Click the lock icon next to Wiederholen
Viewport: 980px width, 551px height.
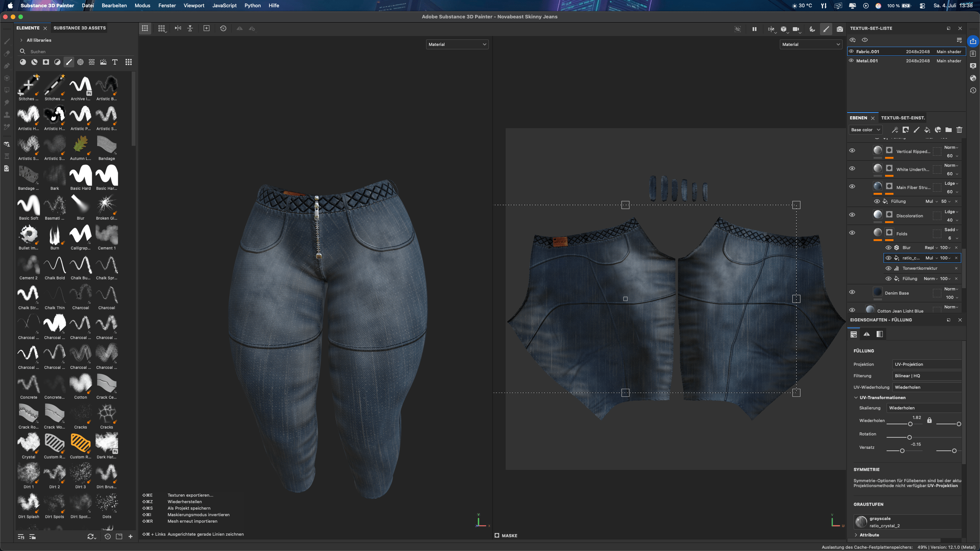tap(929, 420)
